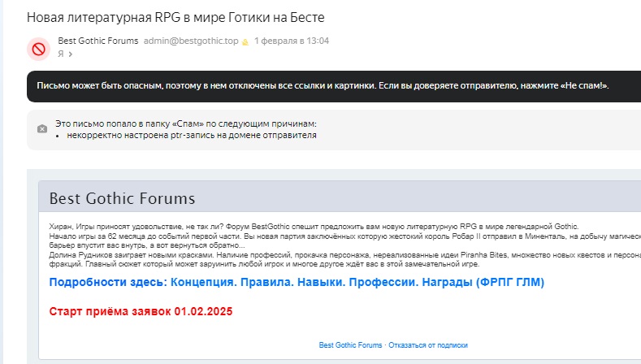This screenshot has height=364, width=641.
Task: Click the date «1 февраля в 13:04»
Action: point(291,41)
